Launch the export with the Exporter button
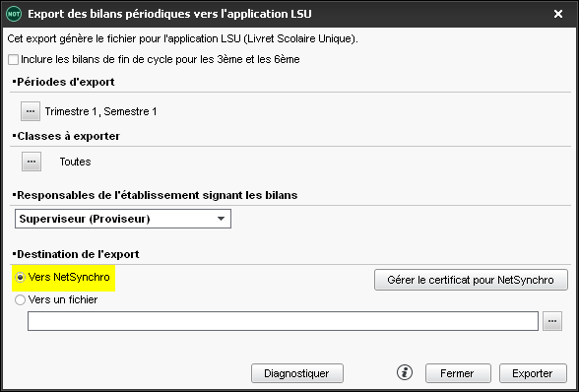579x392 pixels. [x=533, y=373]
